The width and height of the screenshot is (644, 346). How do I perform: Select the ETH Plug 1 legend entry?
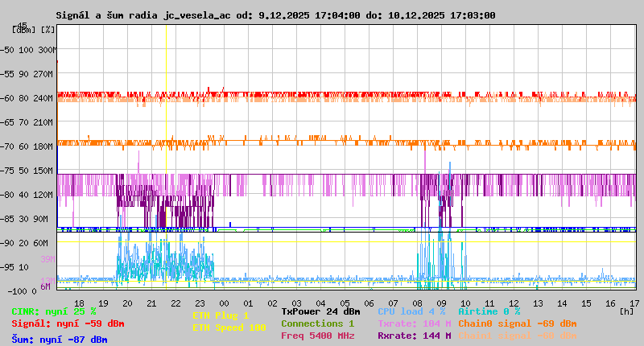(x=221, y=315)
